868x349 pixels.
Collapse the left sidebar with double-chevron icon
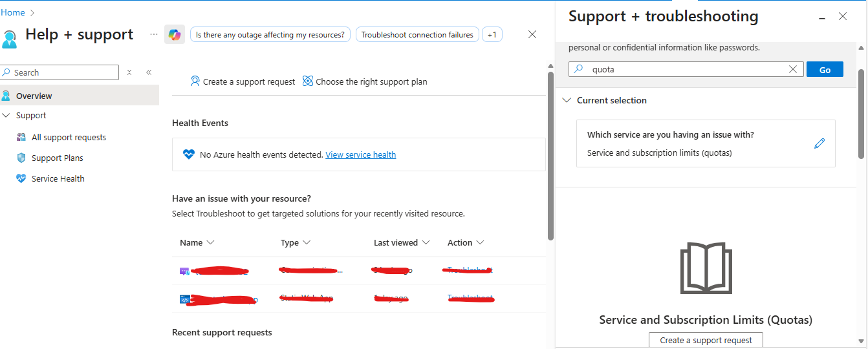tap(149, 72)
